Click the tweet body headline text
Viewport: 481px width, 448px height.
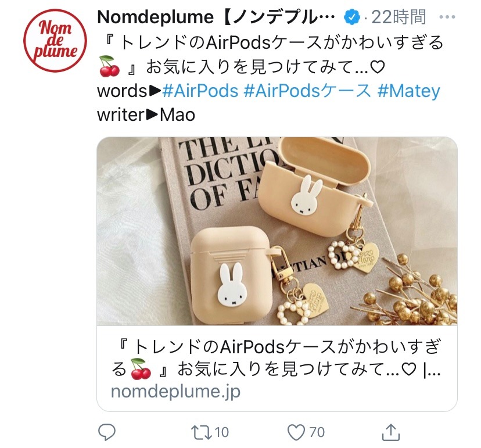(271, 55)
